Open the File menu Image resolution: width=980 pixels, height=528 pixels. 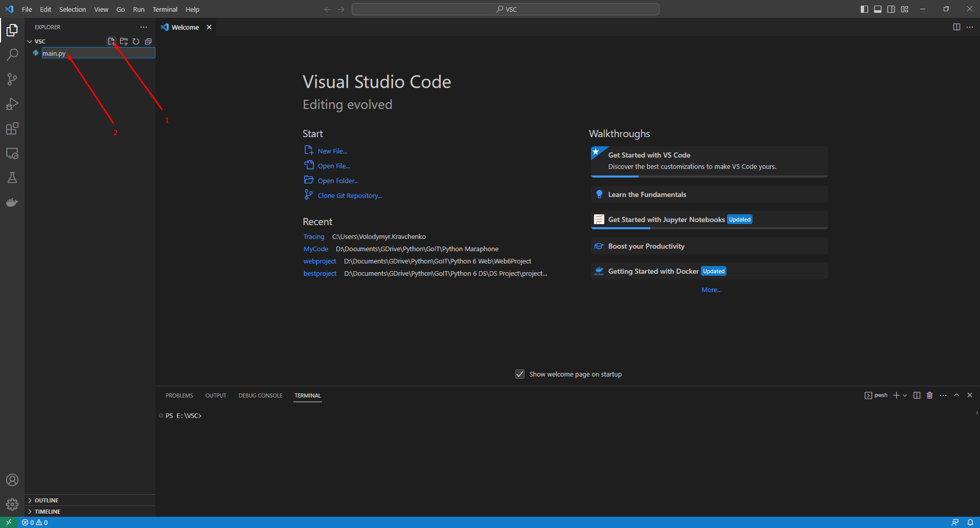[x=27, y=9]
